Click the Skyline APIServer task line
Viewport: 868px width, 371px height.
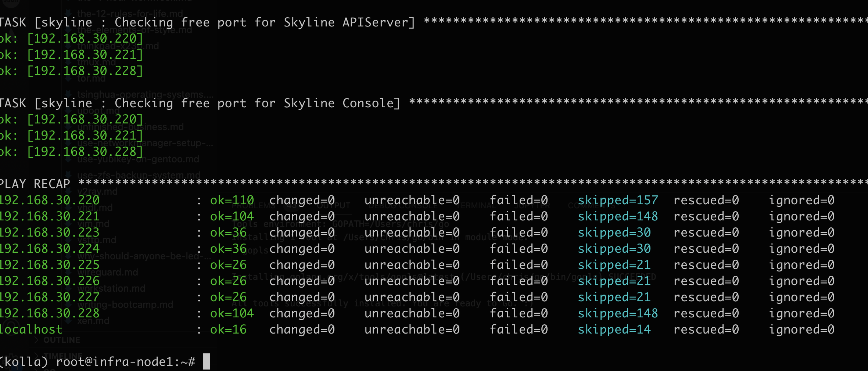point(207,22)
